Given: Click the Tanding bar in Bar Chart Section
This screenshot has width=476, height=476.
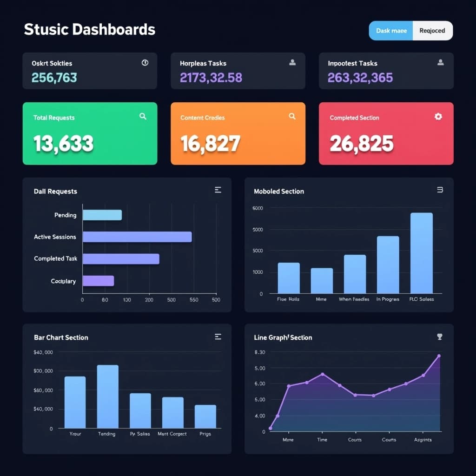Looking at the screenshot, I should [x=108, y=397].
